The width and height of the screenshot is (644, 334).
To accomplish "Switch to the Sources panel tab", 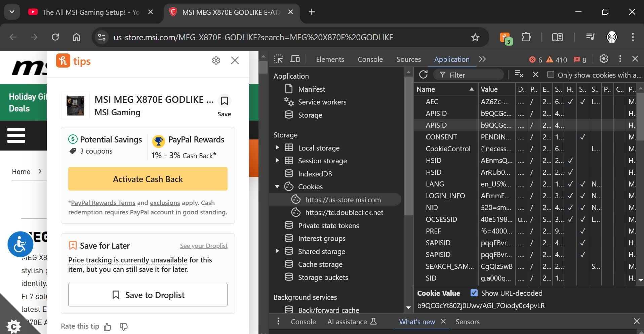I will click(409, 59).
